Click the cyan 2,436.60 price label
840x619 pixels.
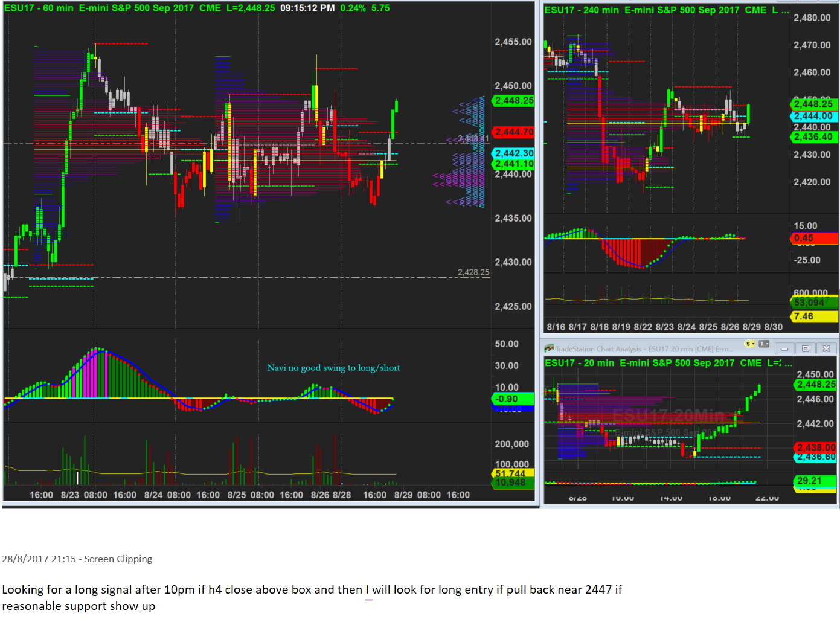[816, 457]
